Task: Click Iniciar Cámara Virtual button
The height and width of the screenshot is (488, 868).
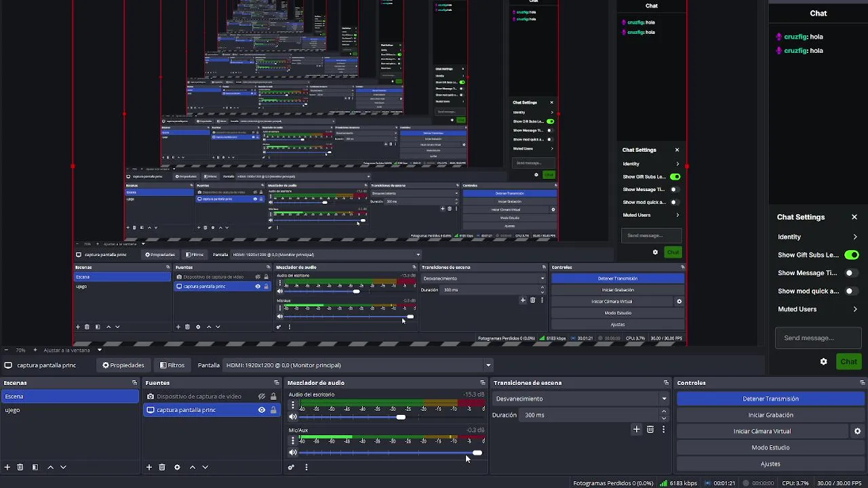Action: point(762,431)
